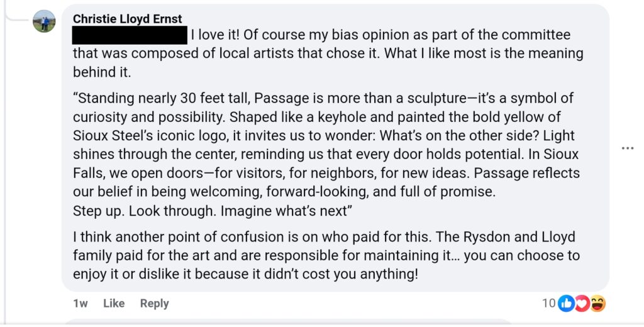The image size is (644, 327).
Task: Open Christie Lloyd Ernst's profile picture
Action: tap(44, 21)
